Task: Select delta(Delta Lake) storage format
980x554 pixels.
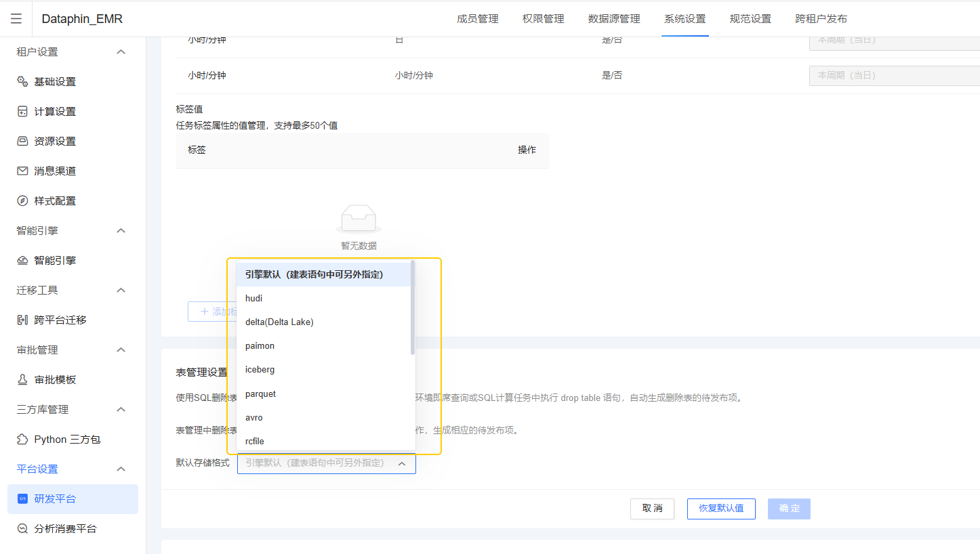Action: [x=323, y=322]
